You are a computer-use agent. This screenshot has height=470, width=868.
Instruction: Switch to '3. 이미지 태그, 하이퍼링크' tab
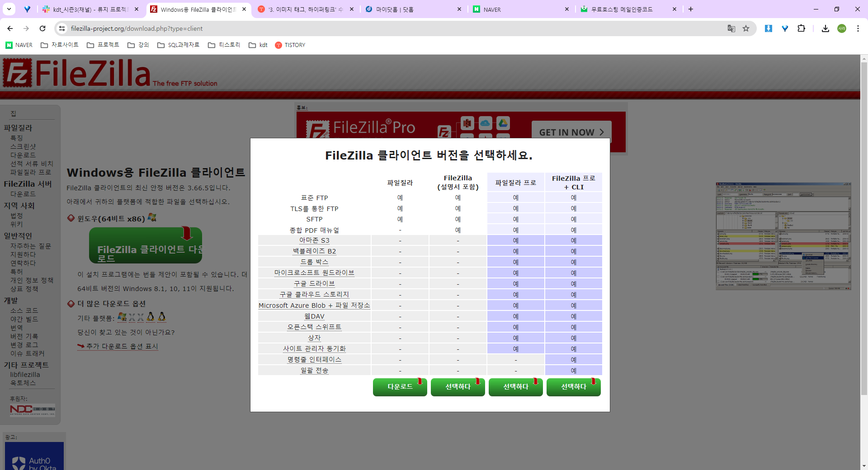(306, 9)
